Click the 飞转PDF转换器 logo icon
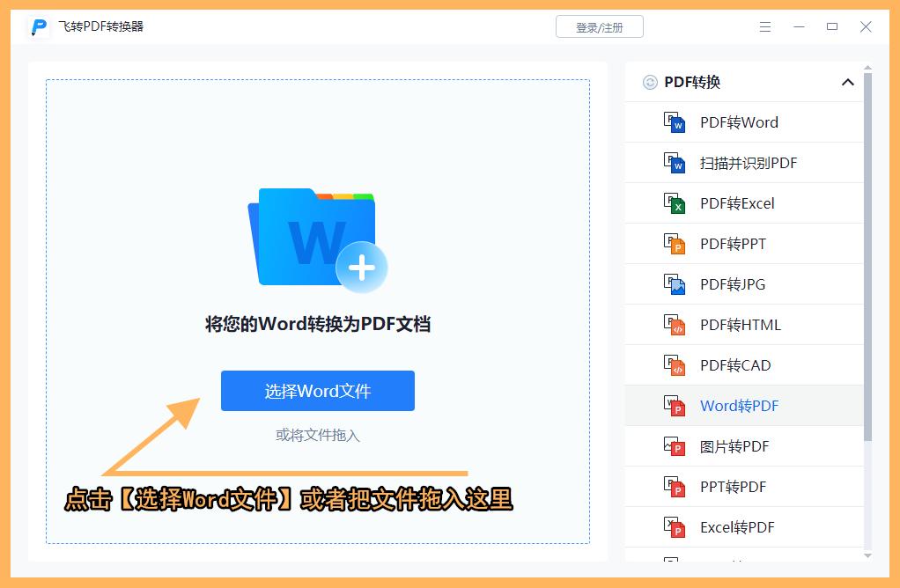900x588 pixels. (36, 26)
